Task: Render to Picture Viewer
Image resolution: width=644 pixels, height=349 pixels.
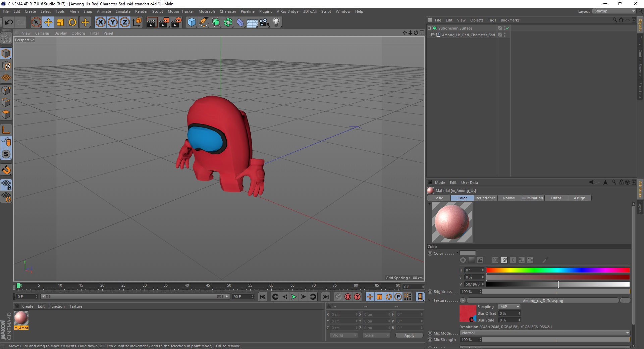Action: coord(164,22)
